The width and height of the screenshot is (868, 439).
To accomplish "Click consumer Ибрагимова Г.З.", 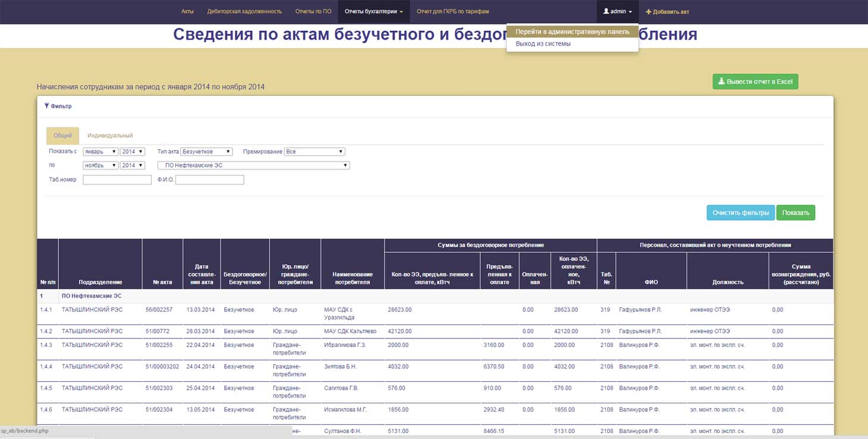I will click(x=345, y=345).
